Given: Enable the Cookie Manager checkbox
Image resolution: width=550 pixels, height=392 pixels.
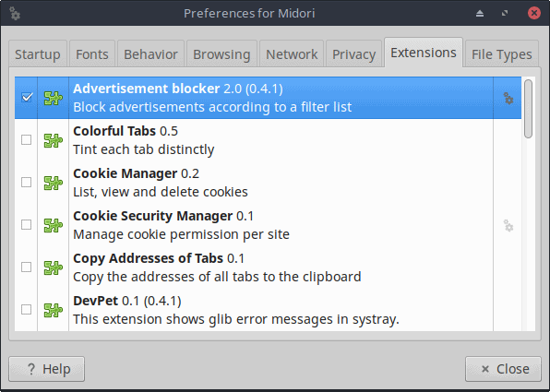Looking at the screenshot, I should (27, 182).
